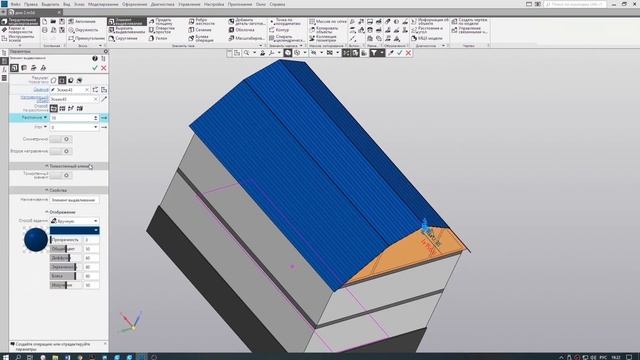Select the Контур contour tool
This screenshot has height=360, width=640.
click(279, 30)
